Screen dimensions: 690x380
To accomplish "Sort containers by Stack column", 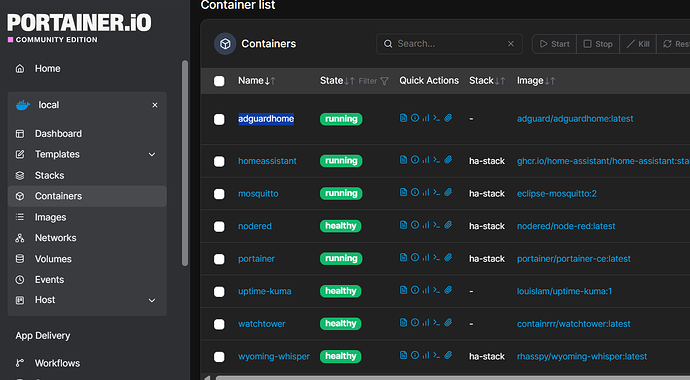I will pos(487,80).
